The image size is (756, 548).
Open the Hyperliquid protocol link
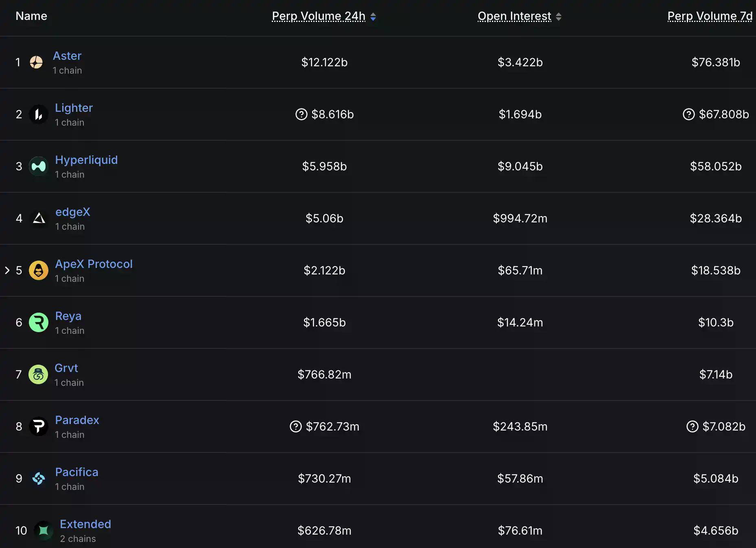tap(86, 160)
